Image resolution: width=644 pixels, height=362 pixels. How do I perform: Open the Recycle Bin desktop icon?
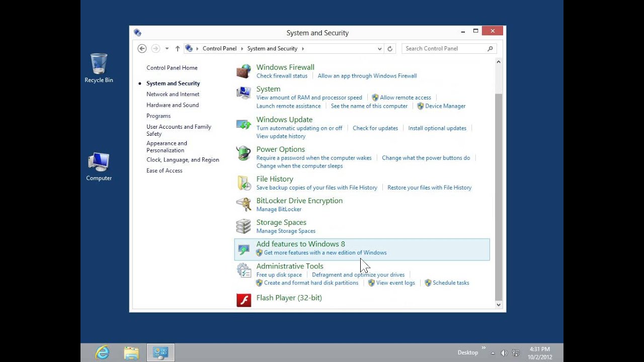click(99, 68)
